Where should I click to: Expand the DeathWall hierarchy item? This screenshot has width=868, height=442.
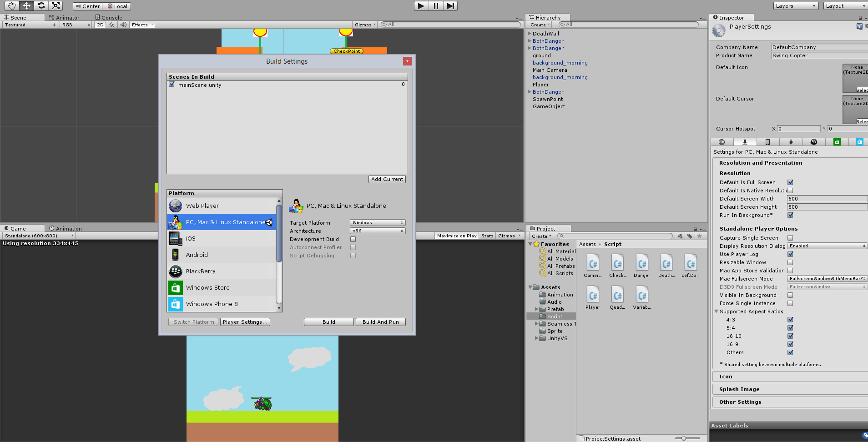(530, 34)
